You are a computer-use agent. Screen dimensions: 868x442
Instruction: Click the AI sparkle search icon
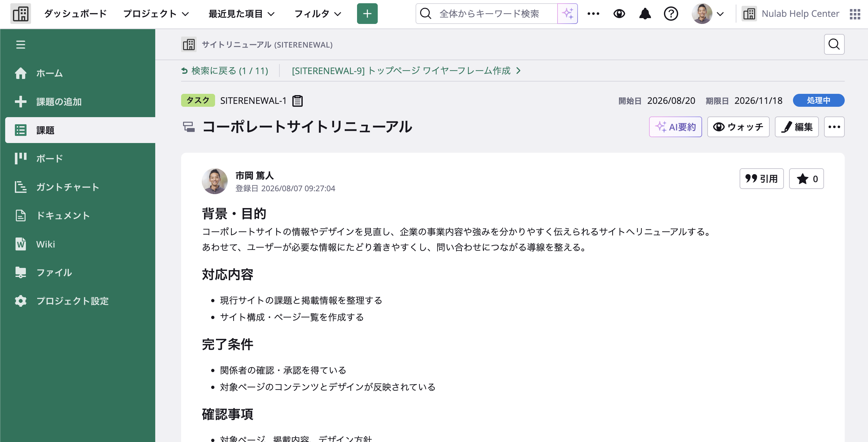click(x=568, y=14)
